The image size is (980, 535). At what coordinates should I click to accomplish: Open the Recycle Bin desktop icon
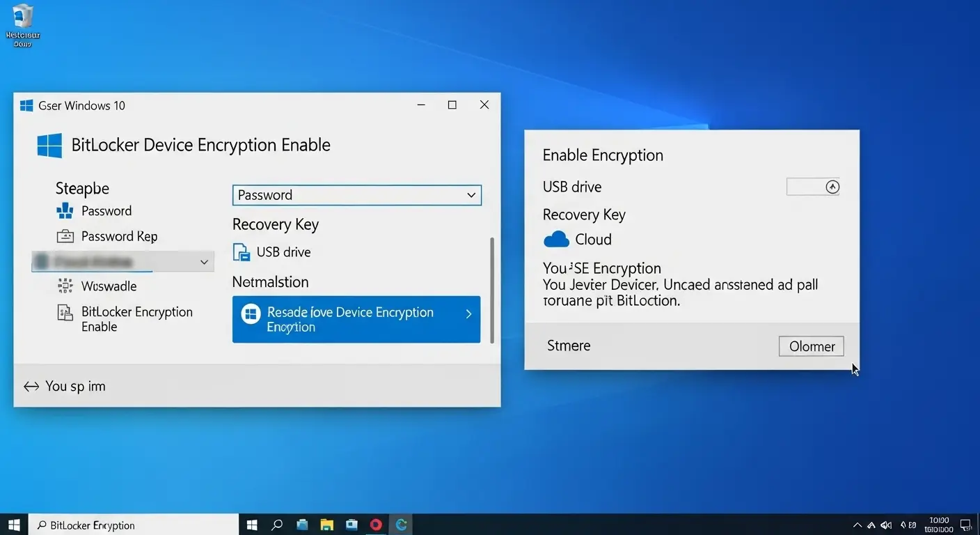pos(23,25)
